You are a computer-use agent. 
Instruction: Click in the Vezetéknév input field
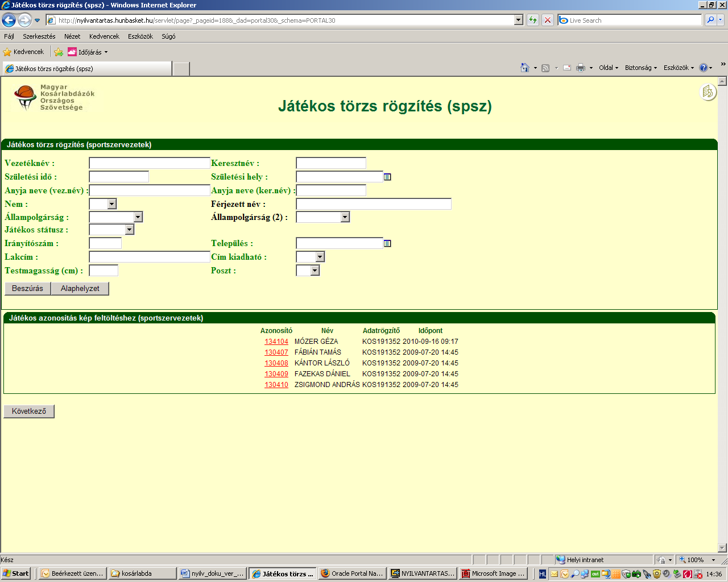(x=150, y=163)
